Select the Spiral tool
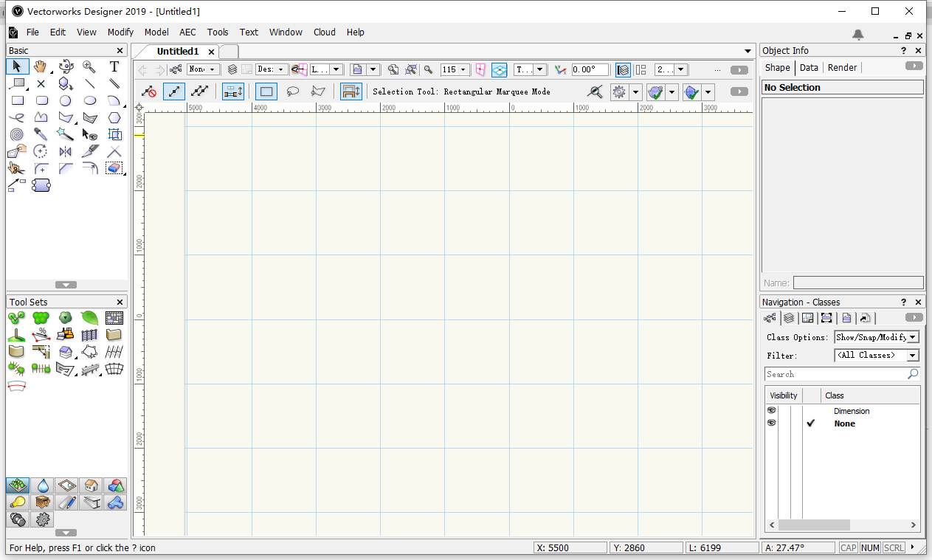The width and height of the screenshot is (932, 560). click(x=17, y=134)
